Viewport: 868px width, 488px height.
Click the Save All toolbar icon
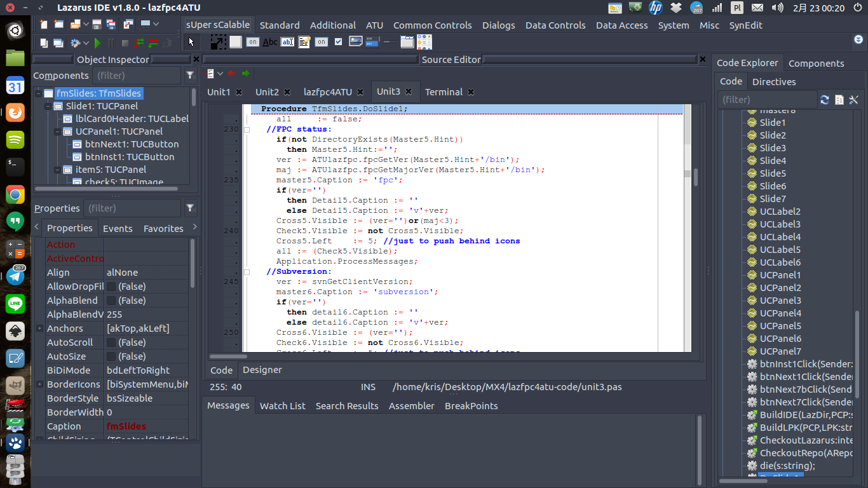pyautogui.click(x=111, y=24)
